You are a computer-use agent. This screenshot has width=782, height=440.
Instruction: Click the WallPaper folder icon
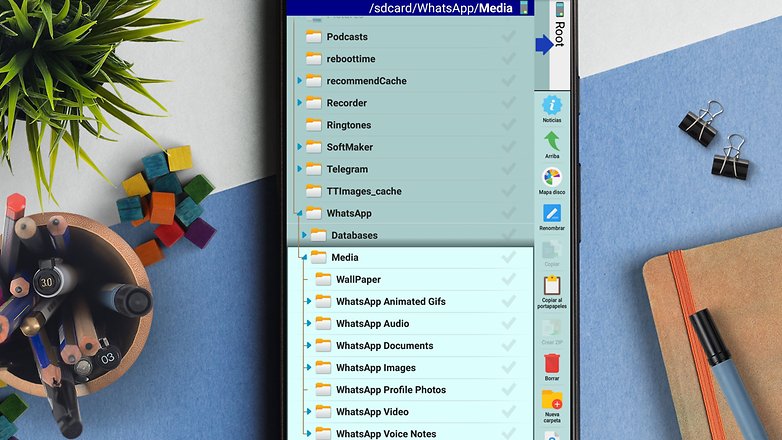tap(323, 279)
